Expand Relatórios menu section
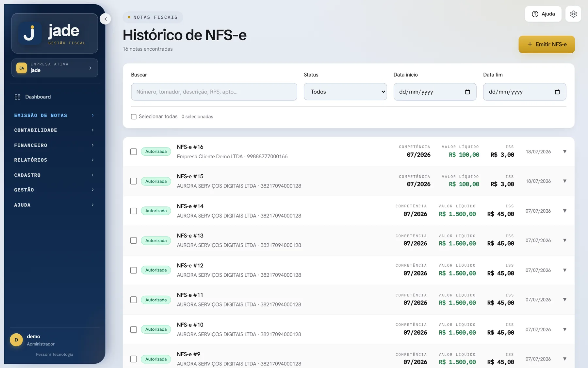This screenshot has width=588, height=368. tap(55, 160)
